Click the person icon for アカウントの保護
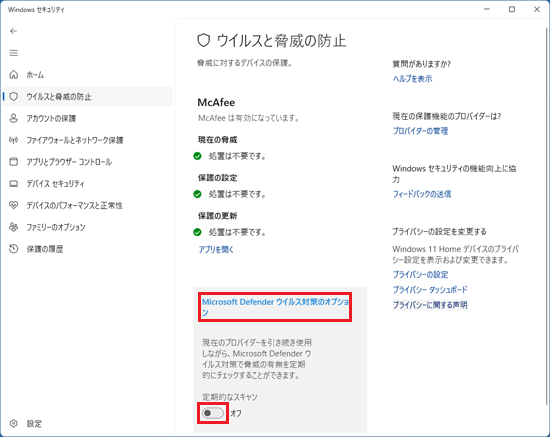 [x=13, y=118]
